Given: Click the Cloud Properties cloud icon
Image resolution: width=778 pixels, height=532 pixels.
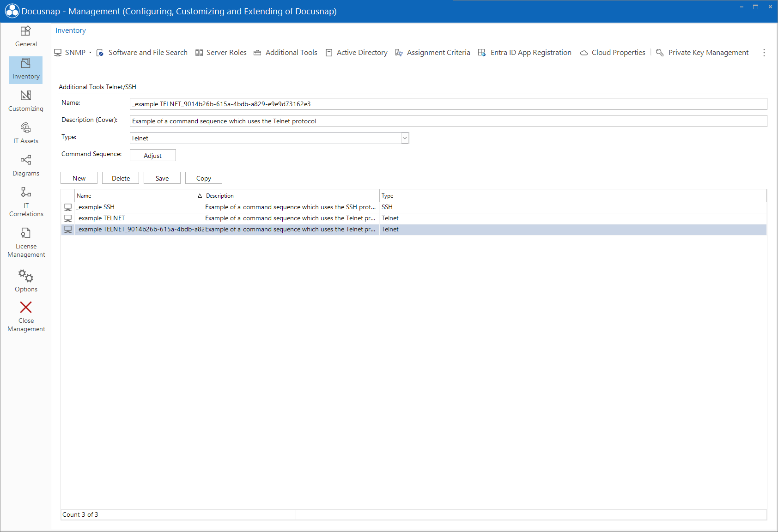Looking at the screenshot, I should coord(584,53).
